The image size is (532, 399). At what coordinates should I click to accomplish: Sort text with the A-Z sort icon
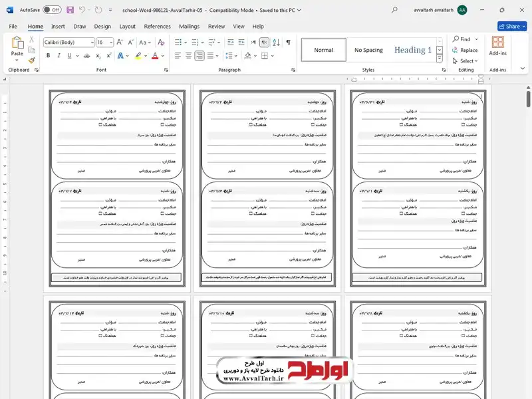point(276,42)
